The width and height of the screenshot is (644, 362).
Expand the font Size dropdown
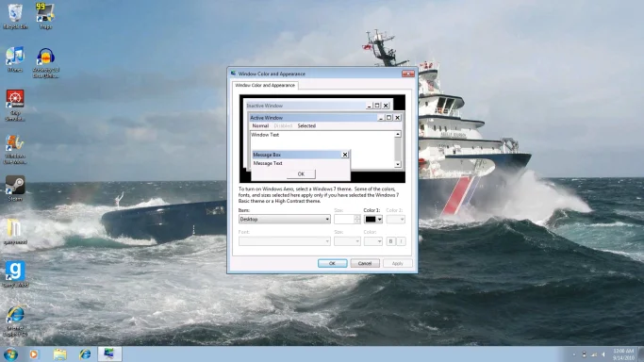[x=347, y=241]
